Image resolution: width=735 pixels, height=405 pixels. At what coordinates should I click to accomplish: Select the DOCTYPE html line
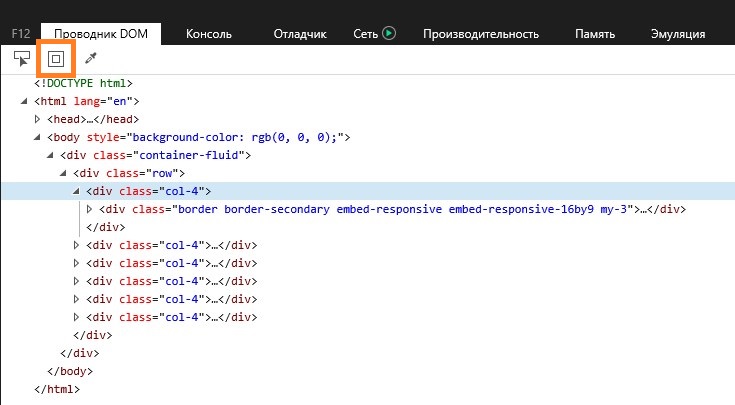[83, 83]
